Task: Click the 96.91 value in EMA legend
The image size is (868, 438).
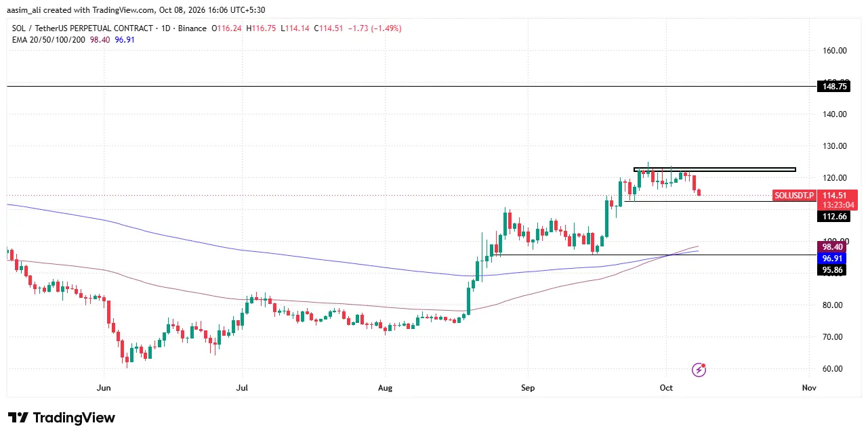Action: [x=125, y=40]
